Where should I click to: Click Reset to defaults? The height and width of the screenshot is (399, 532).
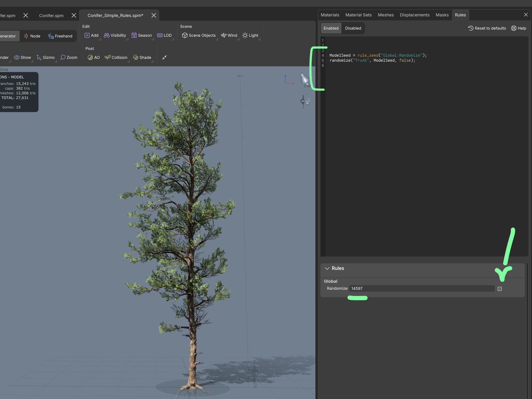[x=487, y=28]
